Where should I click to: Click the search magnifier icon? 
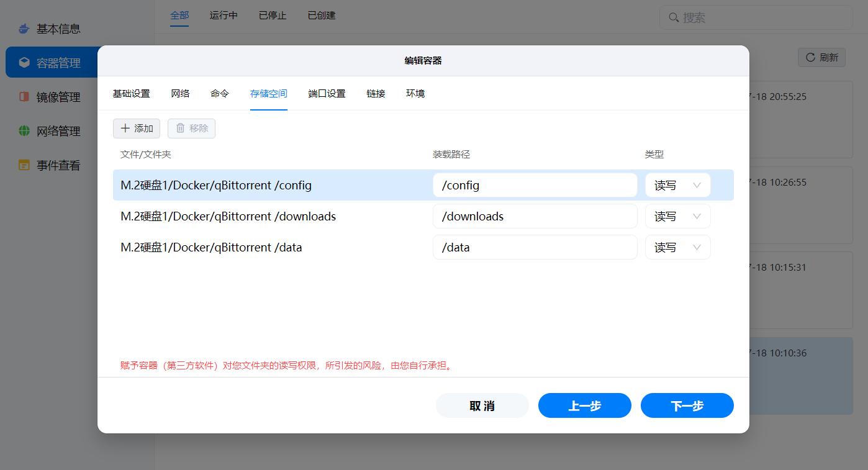[674, 17]
